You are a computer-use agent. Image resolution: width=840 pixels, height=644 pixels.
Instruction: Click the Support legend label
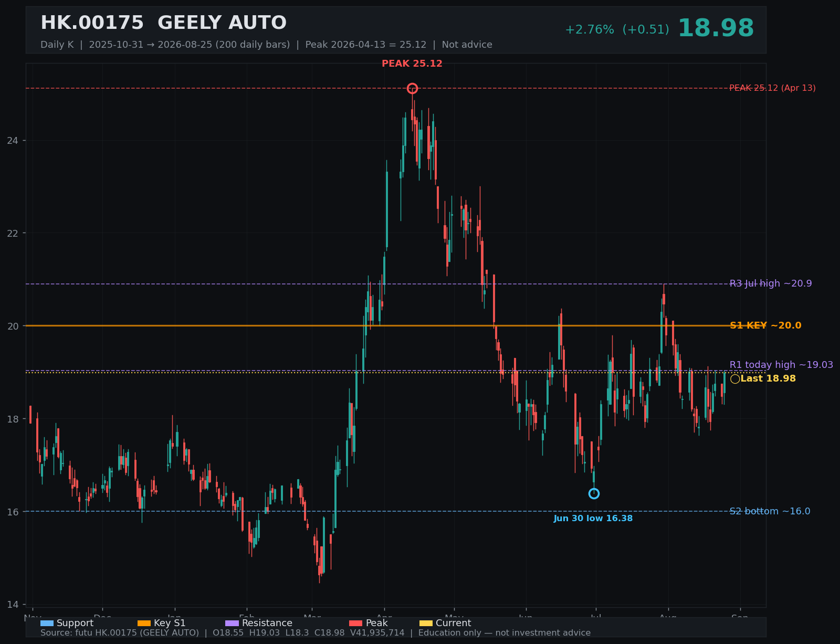(75, 624)
